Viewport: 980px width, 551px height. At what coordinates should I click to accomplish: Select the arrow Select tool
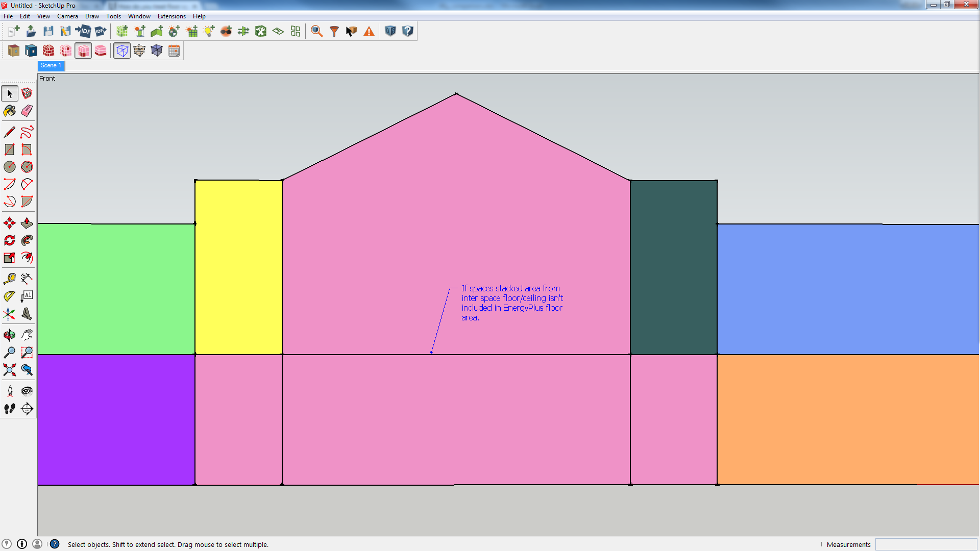(10, 94)
